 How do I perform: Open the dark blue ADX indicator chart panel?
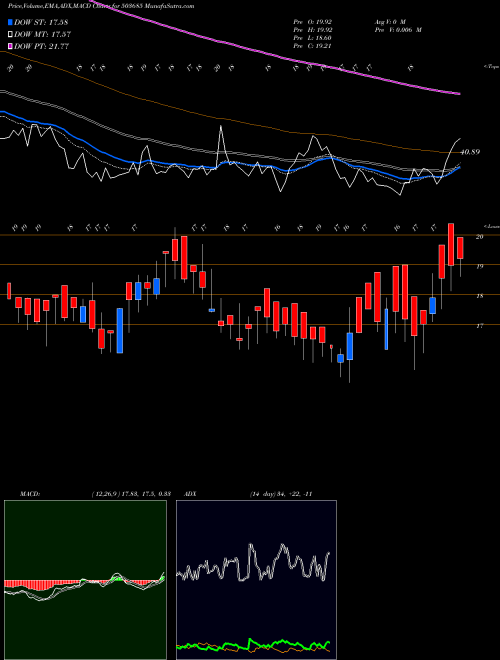tap(256, 580)
